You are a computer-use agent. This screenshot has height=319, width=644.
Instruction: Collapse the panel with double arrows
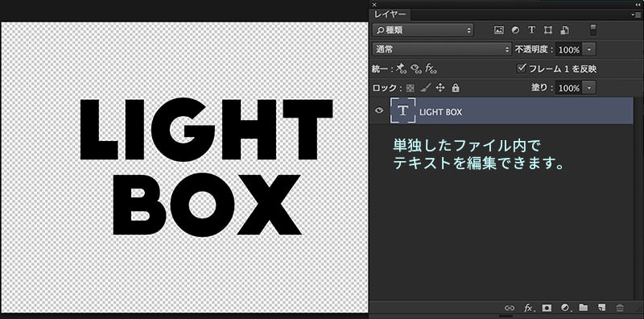click(638, 4)
